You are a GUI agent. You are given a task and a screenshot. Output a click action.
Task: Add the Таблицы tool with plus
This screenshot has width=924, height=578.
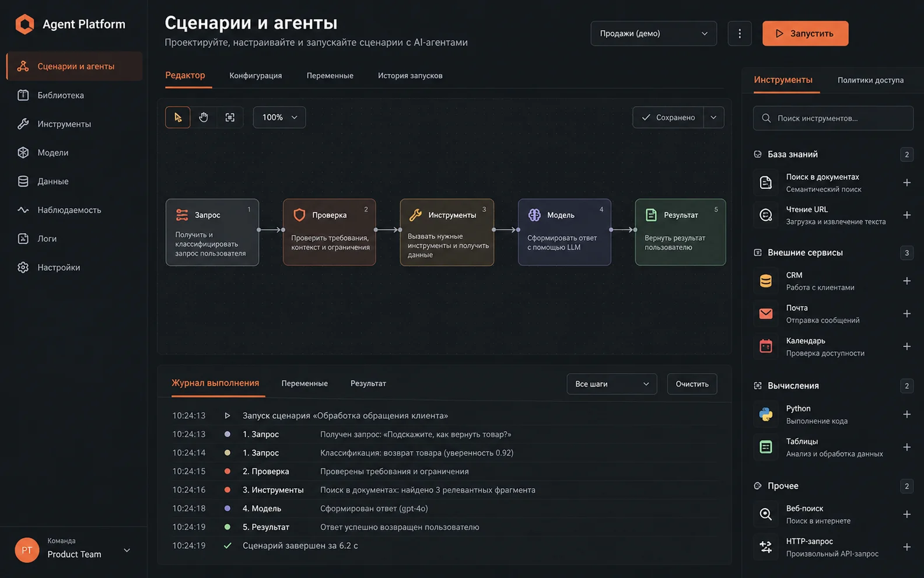(x=907, y=447)
